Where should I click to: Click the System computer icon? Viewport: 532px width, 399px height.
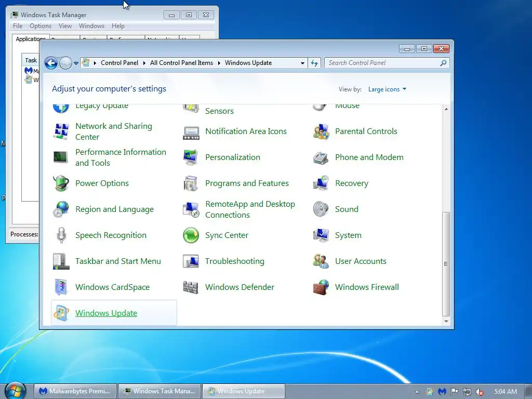pyautogui.click(x=321, y=235)
